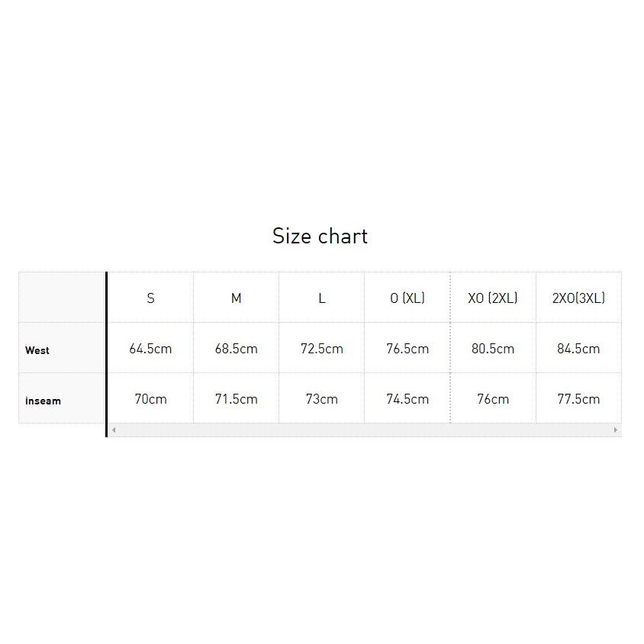Image resolution: width=644 pixels, height=644 pixels.
Task: Select the O (XL) column header
Action: tap(407, 298)
